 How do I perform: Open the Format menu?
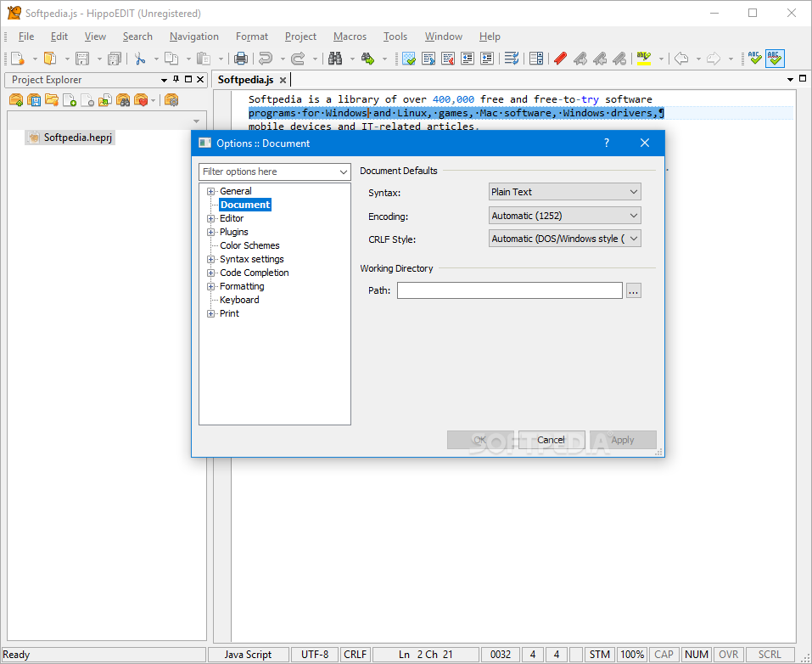pos(252,37)
